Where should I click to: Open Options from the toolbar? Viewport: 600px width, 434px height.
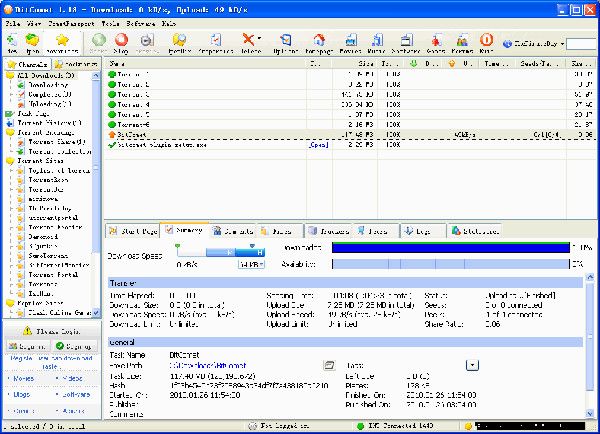[285, 40]
